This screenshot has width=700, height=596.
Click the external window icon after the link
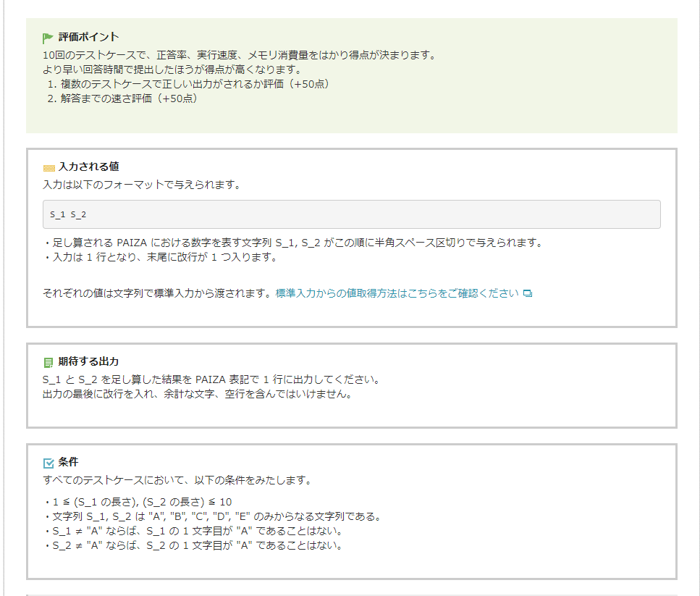pos(528,294)
